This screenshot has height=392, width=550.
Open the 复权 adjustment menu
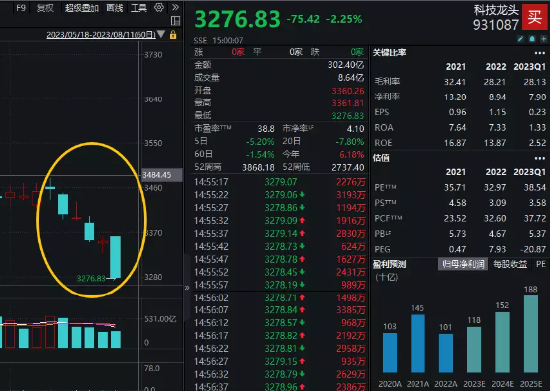coord(46,8)
